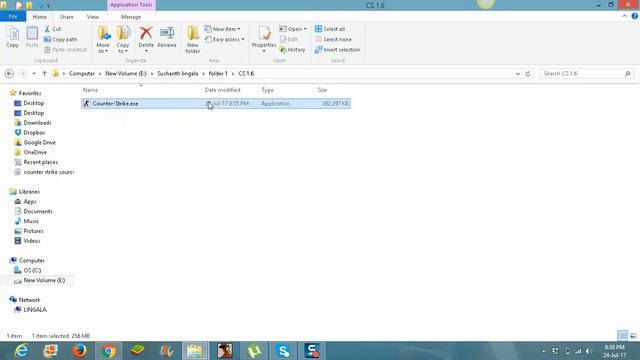The image size is (640, 360).
Task: Select the Counter-Strike.exe file
Action: point(216,104)
